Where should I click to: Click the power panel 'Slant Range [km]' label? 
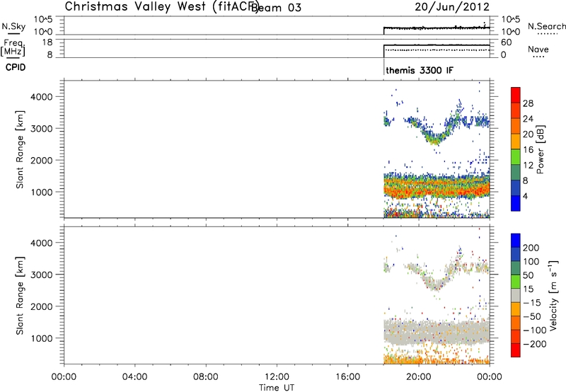tap(20, 149)
